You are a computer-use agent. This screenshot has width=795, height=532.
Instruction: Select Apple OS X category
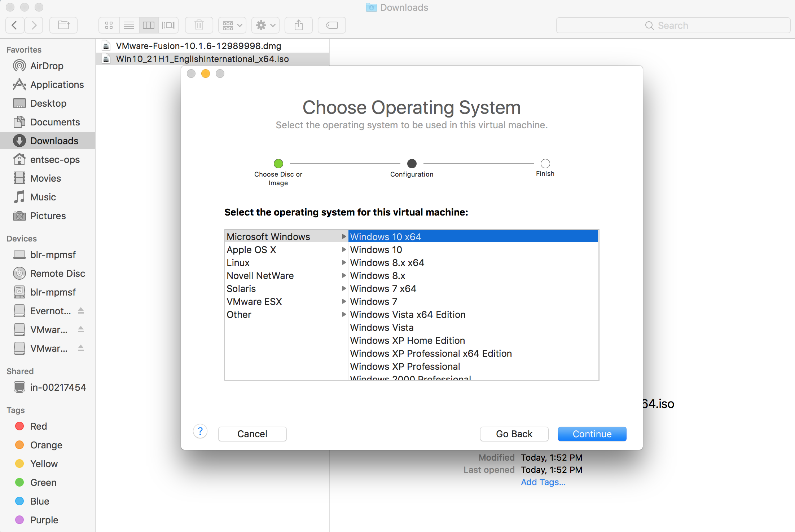click(286, 250)
